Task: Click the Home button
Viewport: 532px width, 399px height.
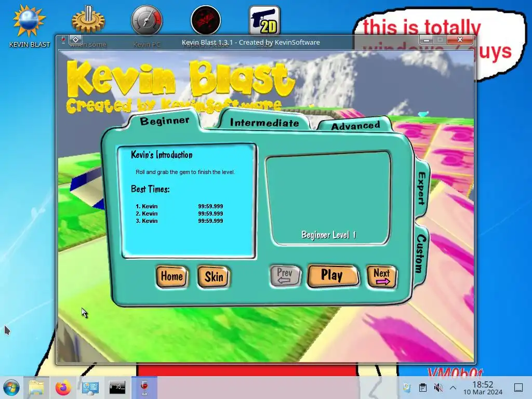Action: (171, 276)
